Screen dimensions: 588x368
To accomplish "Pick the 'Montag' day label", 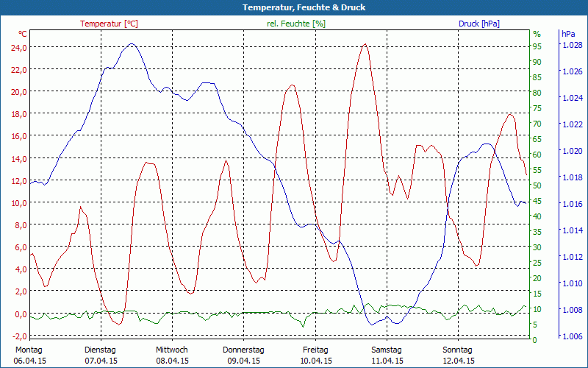I will [29, 350].
